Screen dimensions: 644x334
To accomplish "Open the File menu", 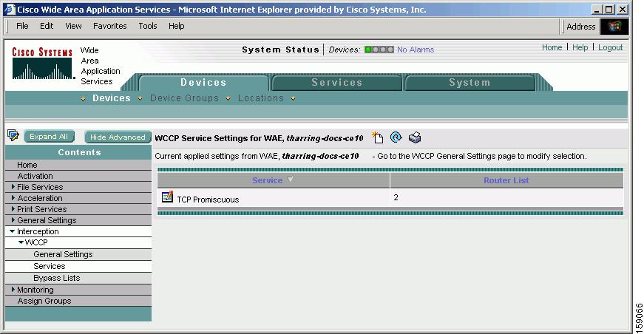I will point(22,26).
